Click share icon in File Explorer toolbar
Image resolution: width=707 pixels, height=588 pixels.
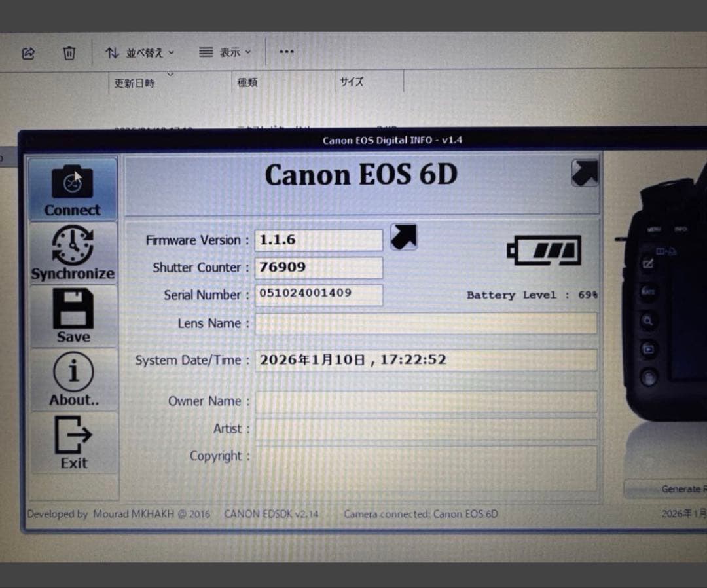coord(28,54)
